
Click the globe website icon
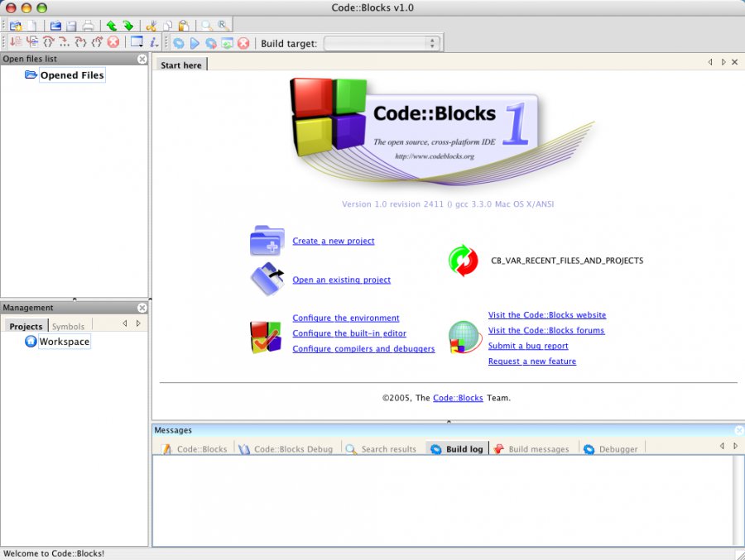pos(465,337)
